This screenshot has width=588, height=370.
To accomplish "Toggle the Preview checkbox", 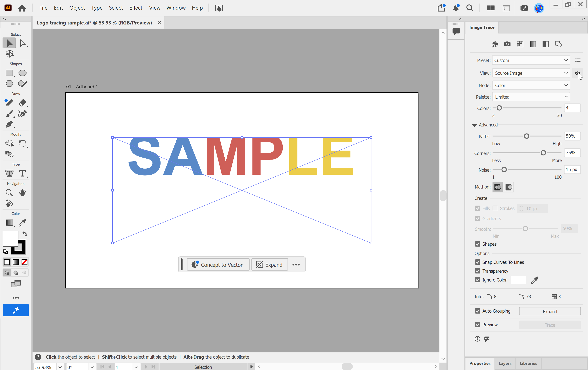I will coord(478,325).
